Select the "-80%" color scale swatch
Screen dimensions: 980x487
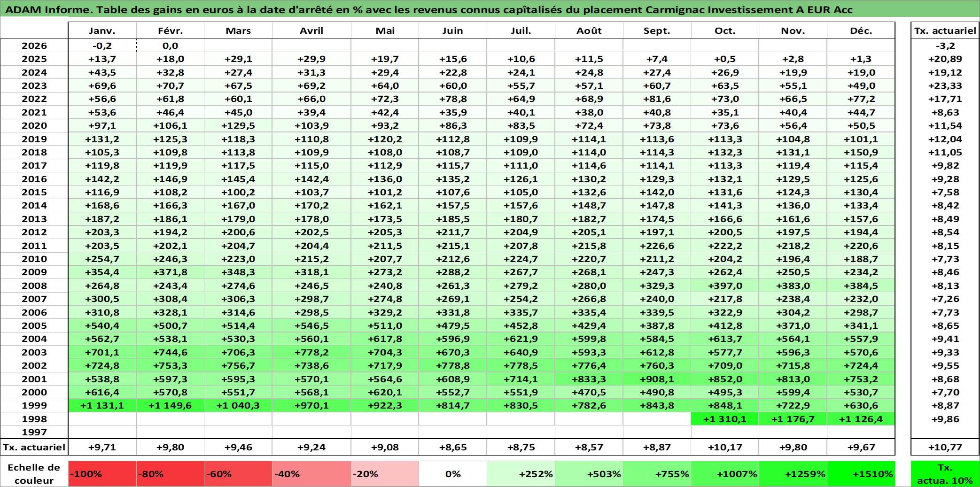170,474
